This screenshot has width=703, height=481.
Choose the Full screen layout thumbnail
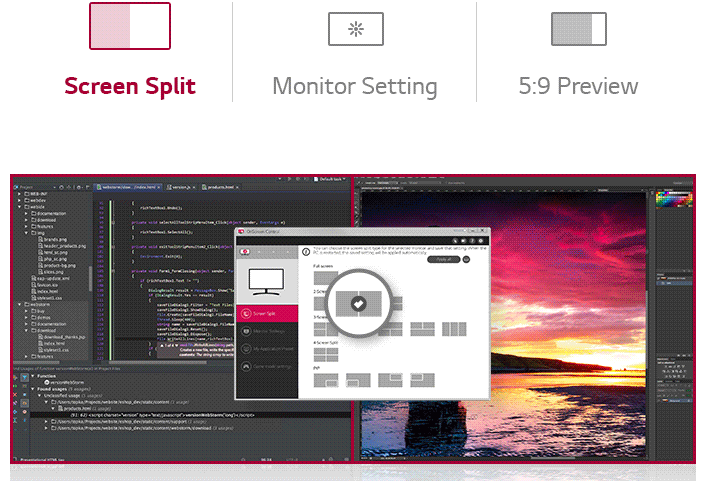pos(325,278)
